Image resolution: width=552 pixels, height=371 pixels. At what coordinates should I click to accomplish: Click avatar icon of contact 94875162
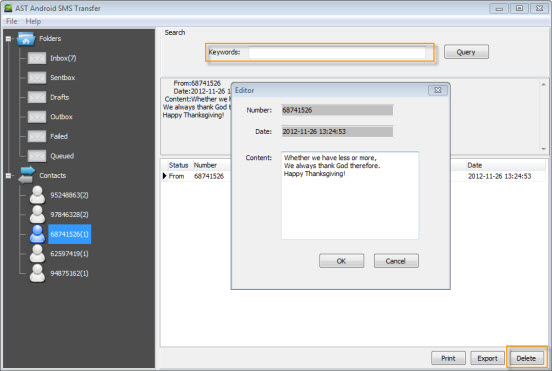[x=37, y=273]
